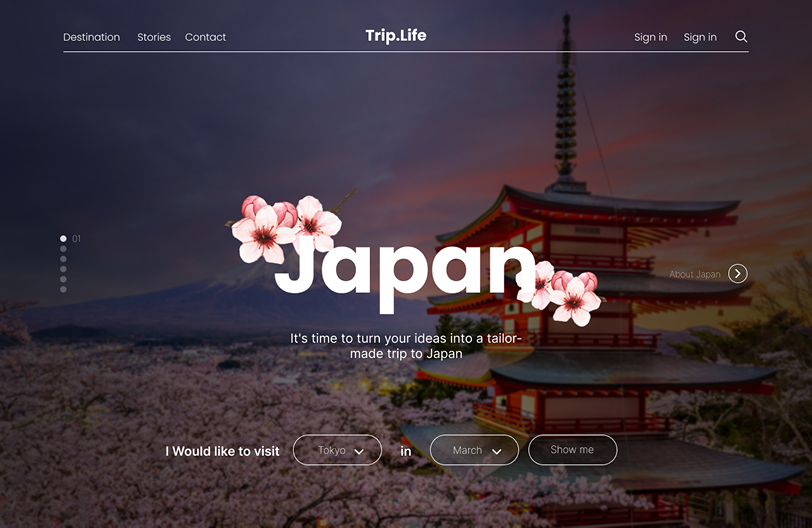812x528 pixels.
Task: Jump to the last slide dot
Action: 63,289
